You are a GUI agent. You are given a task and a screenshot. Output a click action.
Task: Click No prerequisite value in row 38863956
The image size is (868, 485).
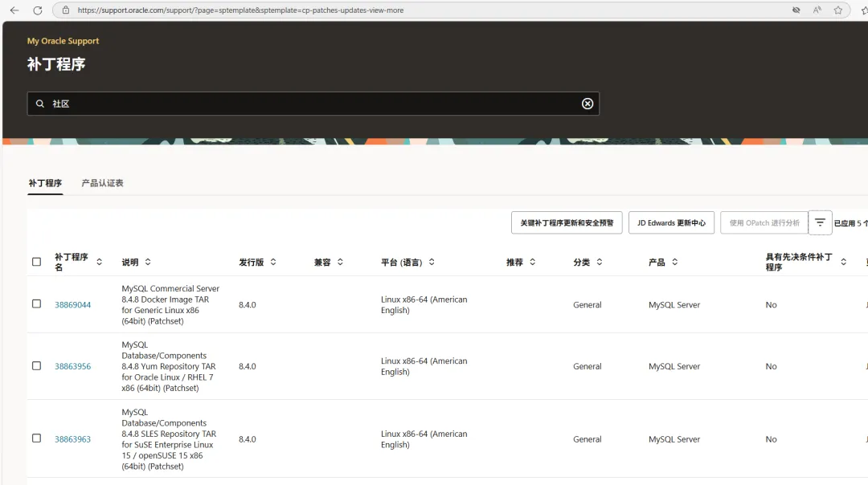[771, 366]
